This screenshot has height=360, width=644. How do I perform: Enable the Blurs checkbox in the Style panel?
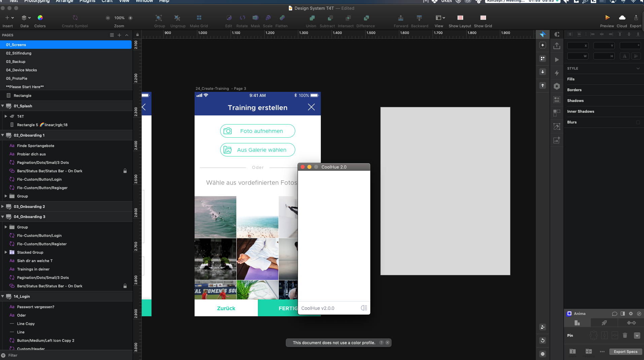pos(638,122)
